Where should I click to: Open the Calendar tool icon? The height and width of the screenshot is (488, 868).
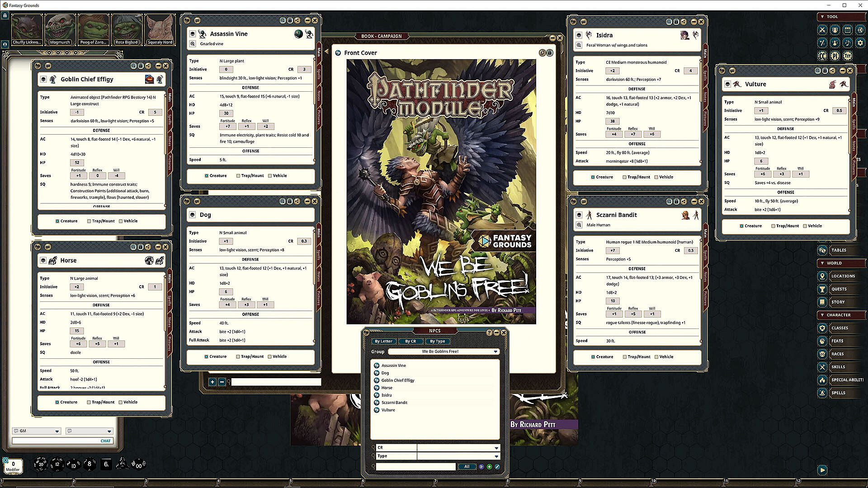pos(848,30)
